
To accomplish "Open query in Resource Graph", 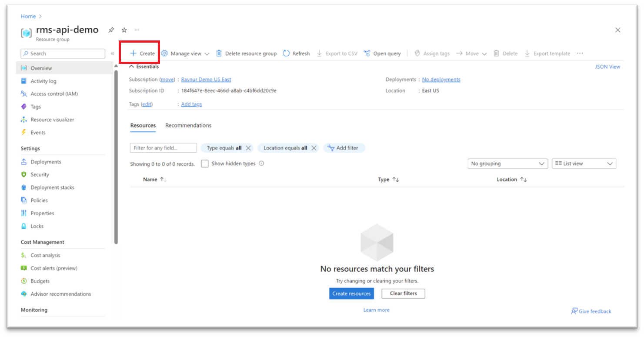I will [382, 53].
